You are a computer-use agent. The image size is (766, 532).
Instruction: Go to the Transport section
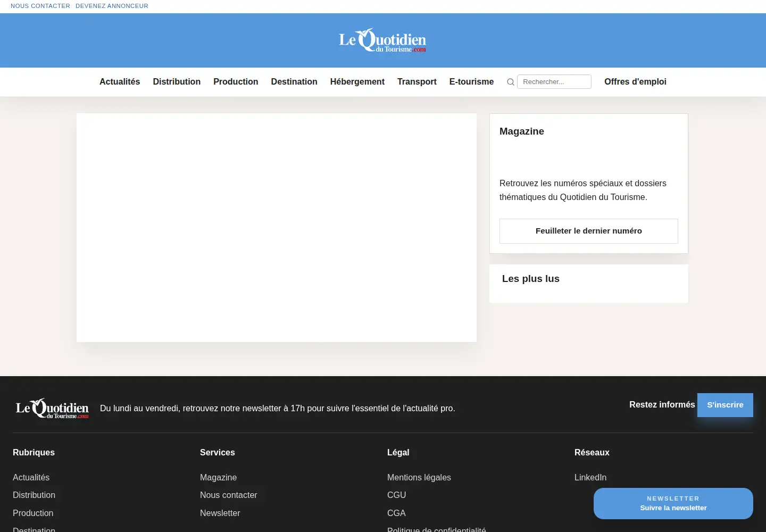pos(417,81)
